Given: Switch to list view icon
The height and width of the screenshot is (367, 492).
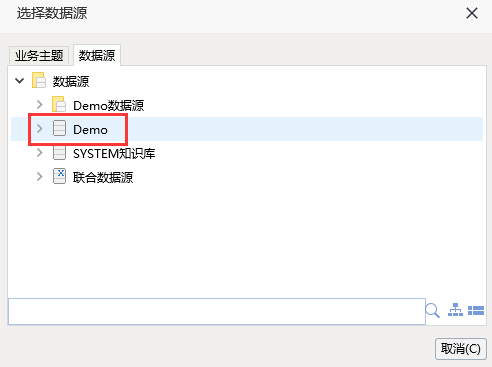Looking at the screenshot, I should coord(476,311).
